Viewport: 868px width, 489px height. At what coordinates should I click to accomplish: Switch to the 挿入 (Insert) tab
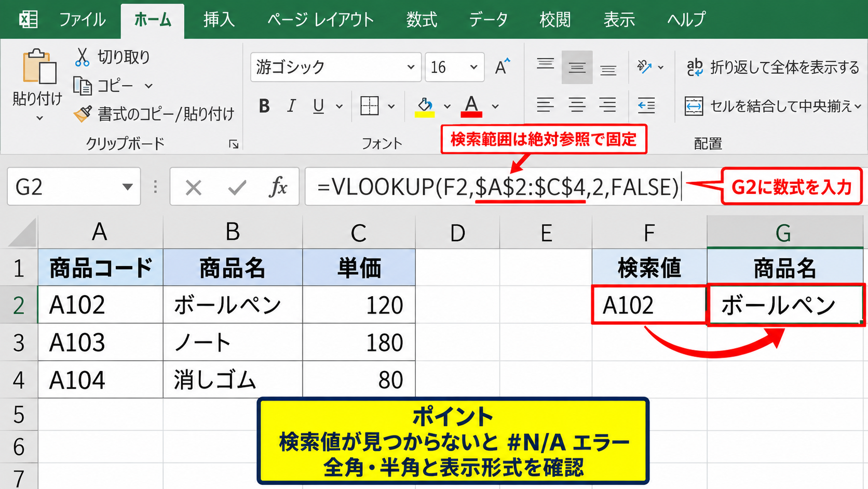pos(219,20)
